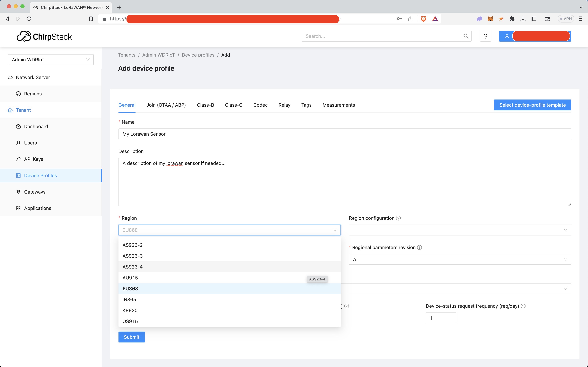Screen dimensions: 588x367
Task: Reload the page with refresh icon
Action: click(x=29, y=19)
